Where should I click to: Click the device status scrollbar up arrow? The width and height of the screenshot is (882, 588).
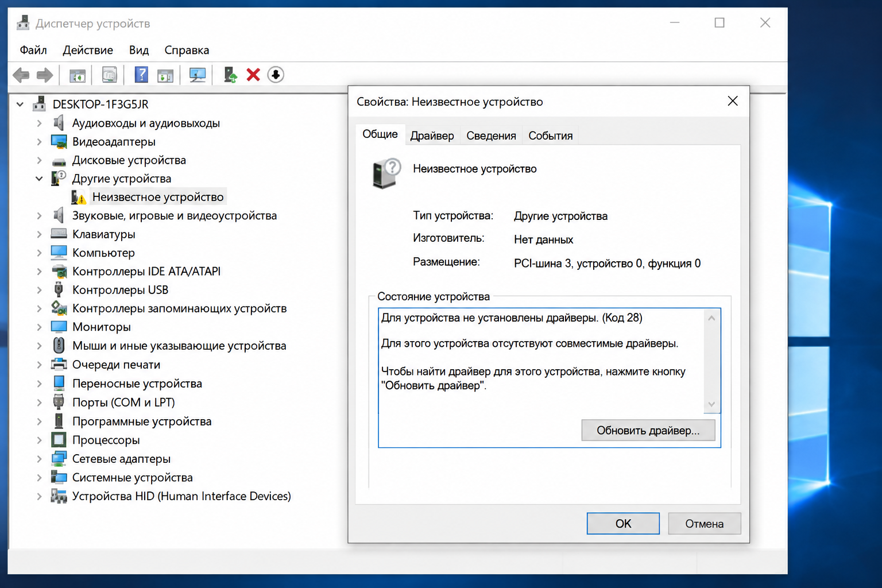711,318
